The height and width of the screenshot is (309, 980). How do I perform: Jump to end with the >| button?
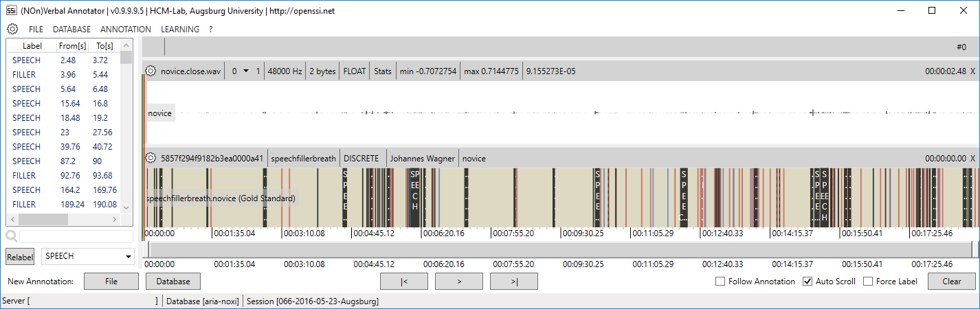click(513, 281)
